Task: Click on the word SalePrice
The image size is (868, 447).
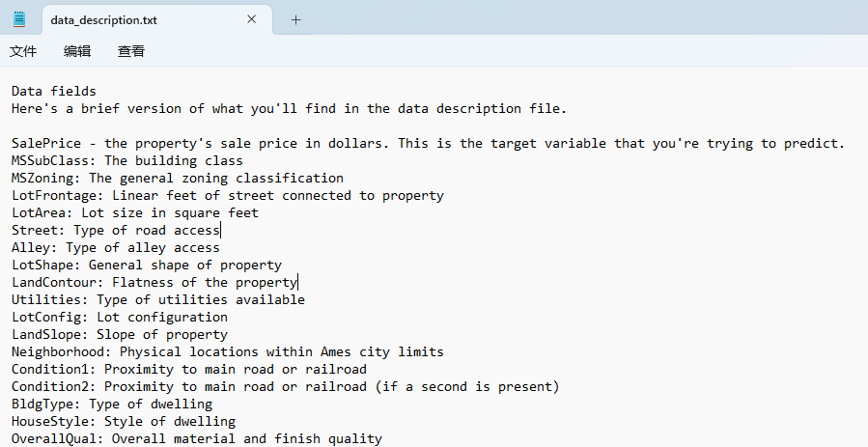Action: pos(46,143)
